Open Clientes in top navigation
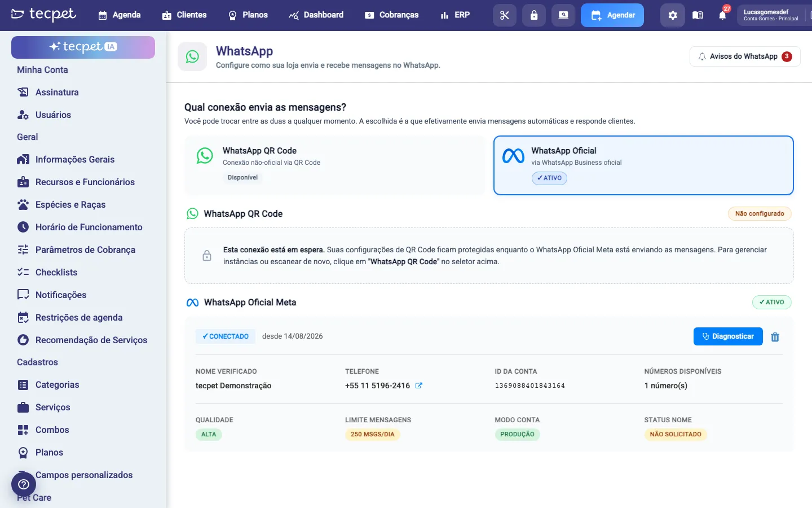The width and height of the screenshot is (812, 508). tap(184, 15)
